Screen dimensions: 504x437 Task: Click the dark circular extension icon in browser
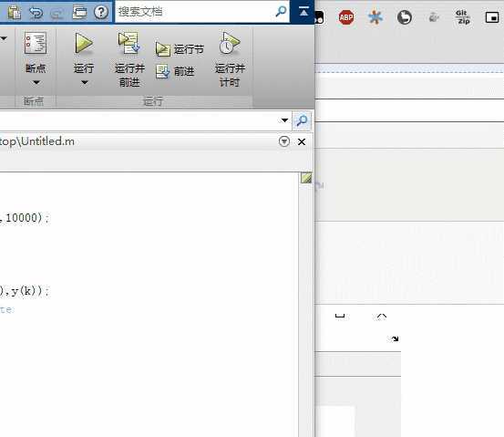pos(405,17)
